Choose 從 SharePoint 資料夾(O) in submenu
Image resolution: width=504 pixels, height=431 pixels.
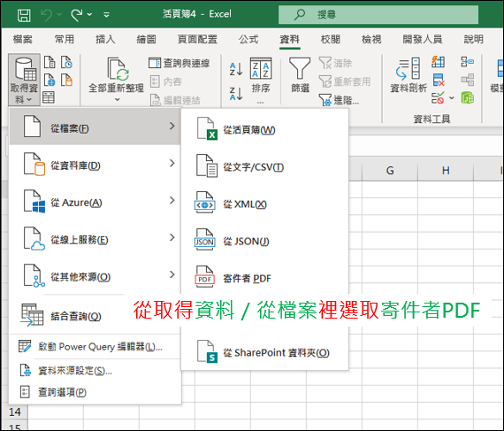pos(265,351)
